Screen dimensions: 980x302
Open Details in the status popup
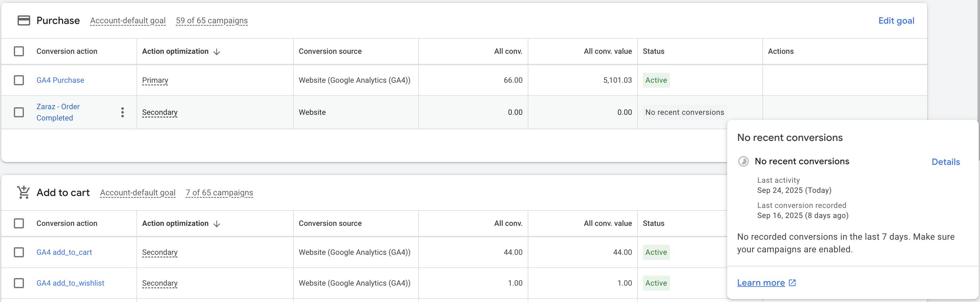pyautogui.click(x=945, y=162)
